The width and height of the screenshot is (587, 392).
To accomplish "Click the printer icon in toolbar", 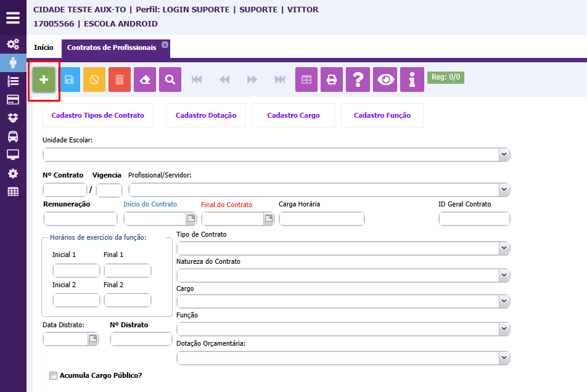I will (332, 80).
